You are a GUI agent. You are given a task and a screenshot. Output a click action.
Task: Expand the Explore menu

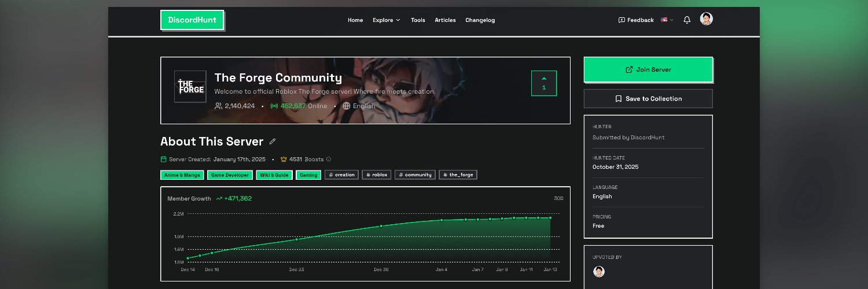pyautogui.click(x=386, y=20)
